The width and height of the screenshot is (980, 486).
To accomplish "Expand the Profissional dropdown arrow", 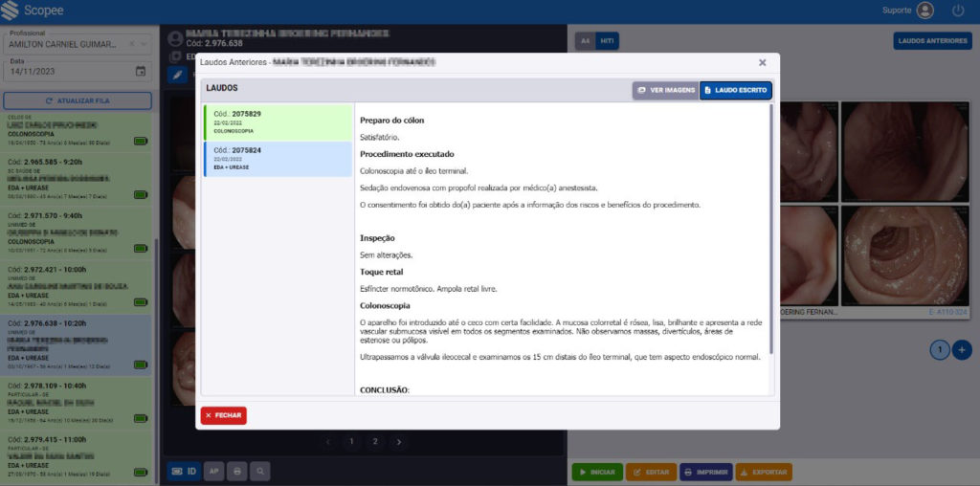I will [x=144, y=44].
